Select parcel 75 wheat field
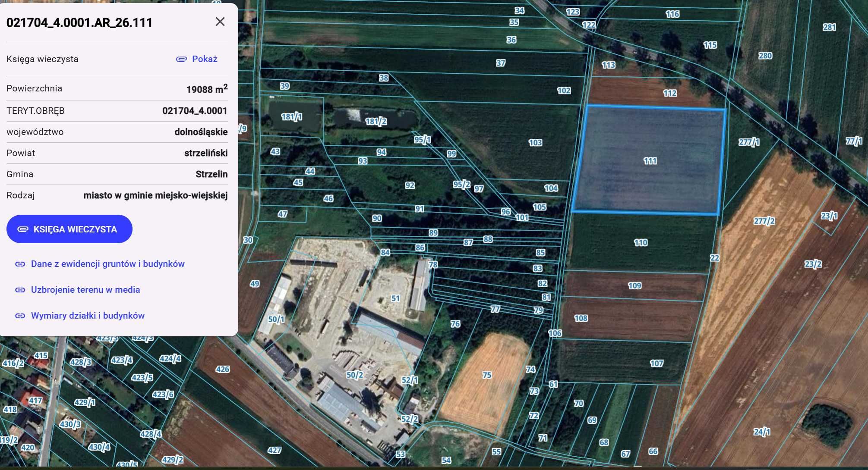The width and height of the screenshot is (868, 470). (487, 375)
